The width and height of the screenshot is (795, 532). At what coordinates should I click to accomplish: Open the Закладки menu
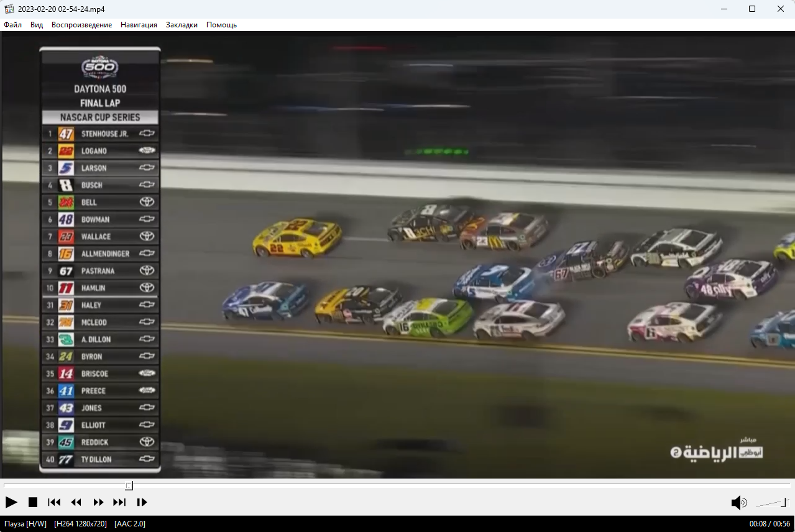point(182,25)
